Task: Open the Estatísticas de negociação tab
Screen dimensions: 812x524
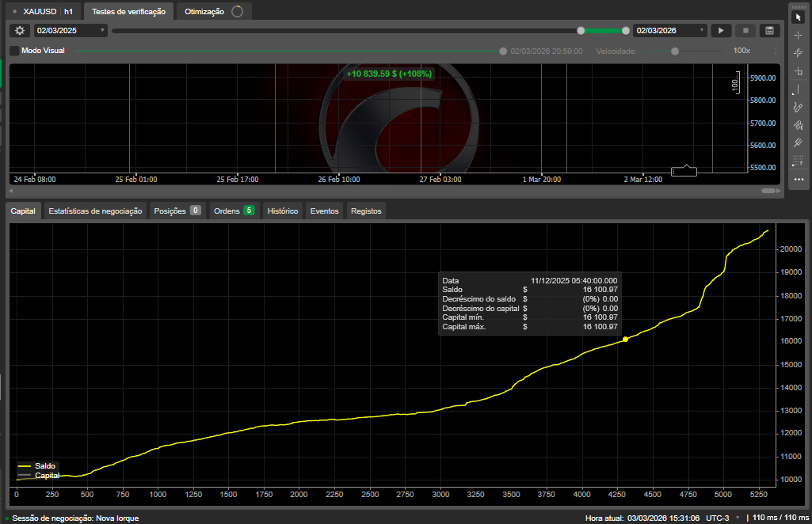Action: coord(95,211)
